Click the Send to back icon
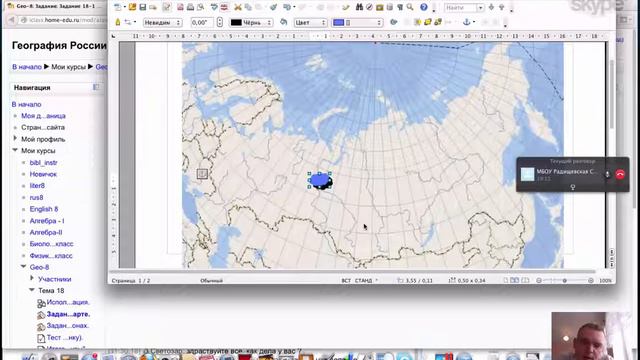The width and height of the screenshot is (640, 360). (x=438, y=22)
